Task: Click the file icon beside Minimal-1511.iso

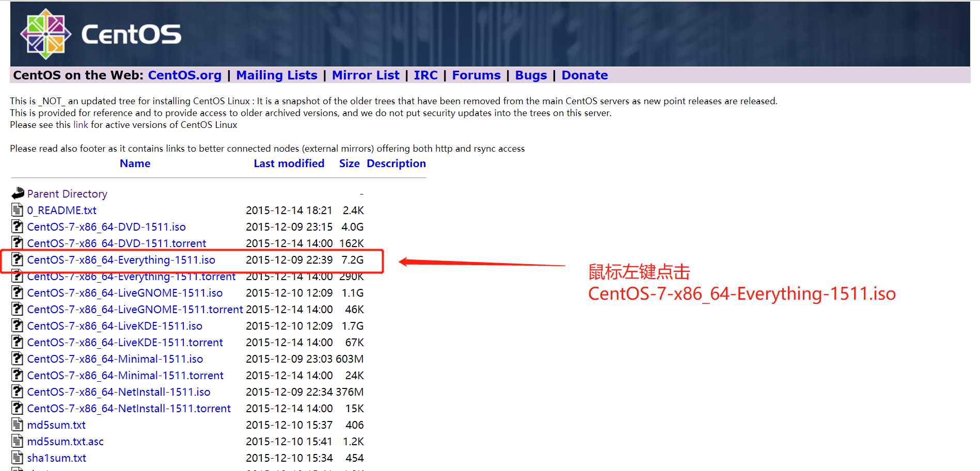Action: (18, 359)
